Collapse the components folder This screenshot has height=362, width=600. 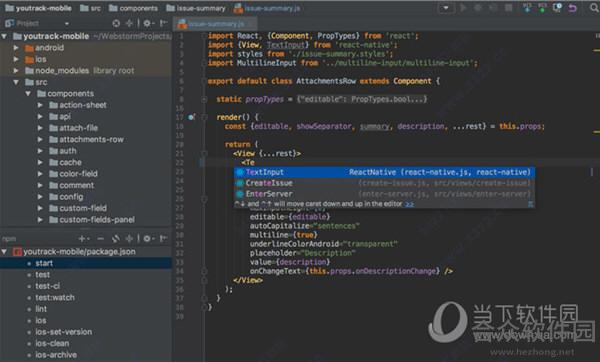tap(28, 94)
